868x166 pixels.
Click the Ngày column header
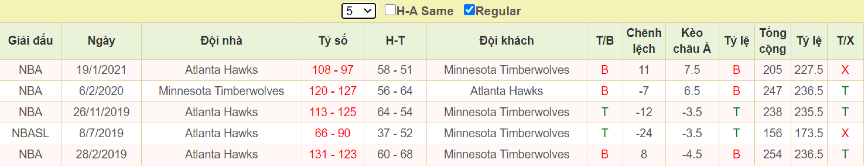102,41
